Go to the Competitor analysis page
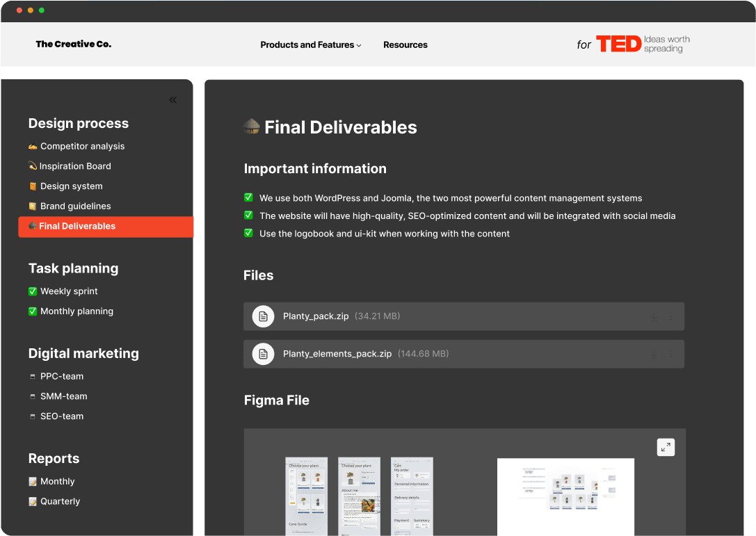This screenshot has height=536, width=756. pos(82,147)
